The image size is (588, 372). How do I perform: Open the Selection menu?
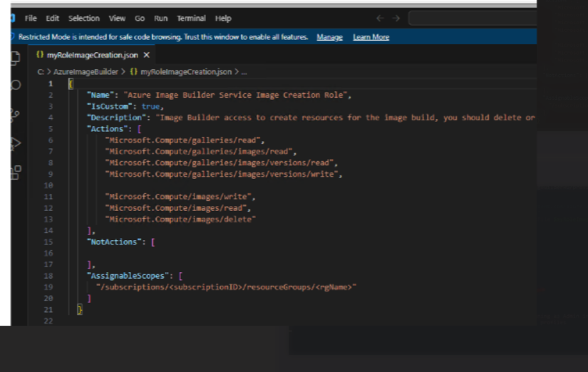point(83,18)
